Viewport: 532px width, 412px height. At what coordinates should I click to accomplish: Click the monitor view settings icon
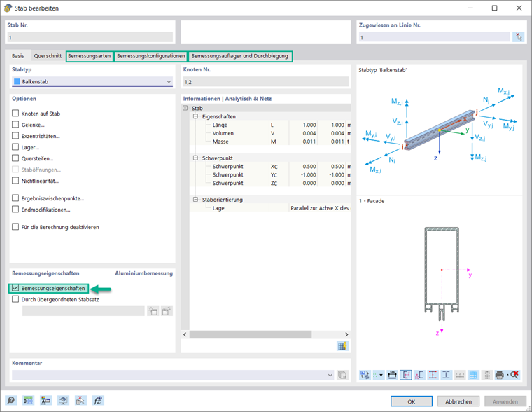(63, 401)
